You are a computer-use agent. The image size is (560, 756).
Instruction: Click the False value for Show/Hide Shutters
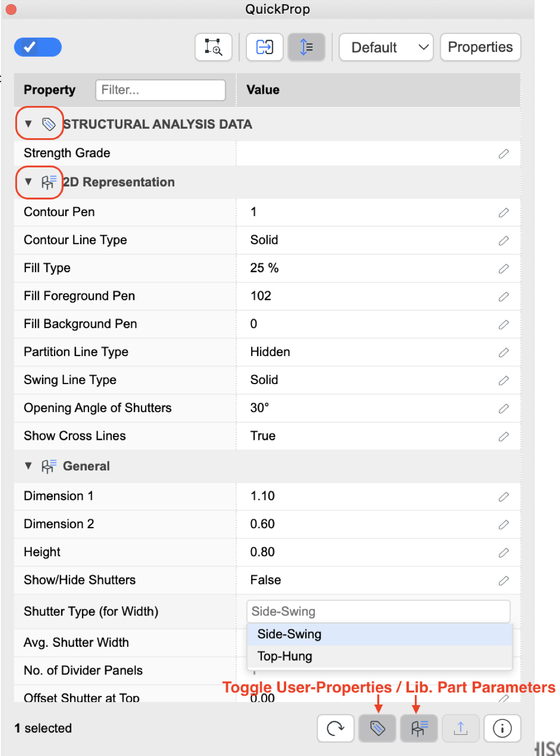pos(265,580)
